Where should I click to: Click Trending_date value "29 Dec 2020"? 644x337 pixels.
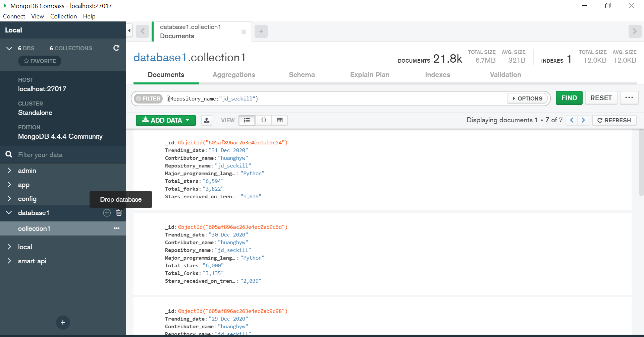point(228,319)
